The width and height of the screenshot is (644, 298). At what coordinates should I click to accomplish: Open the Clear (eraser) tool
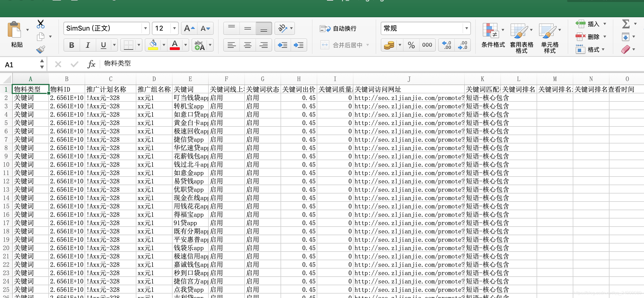pyautogui.click(x=625, y=49)
